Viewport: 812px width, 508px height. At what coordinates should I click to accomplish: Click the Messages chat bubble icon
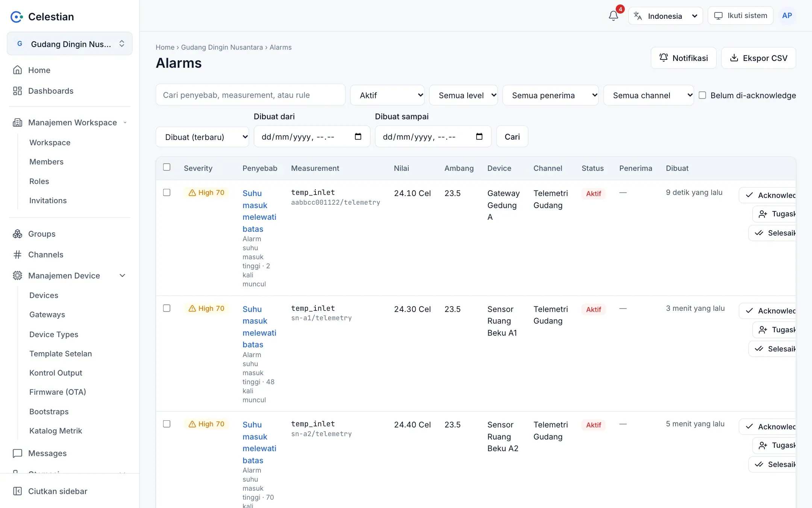pos(17,453)
